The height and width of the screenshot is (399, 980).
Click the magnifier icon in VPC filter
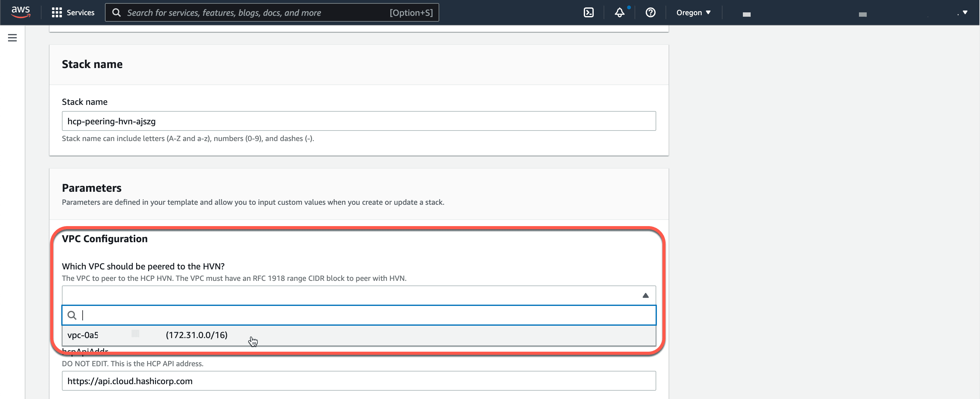tap(72, 315)
